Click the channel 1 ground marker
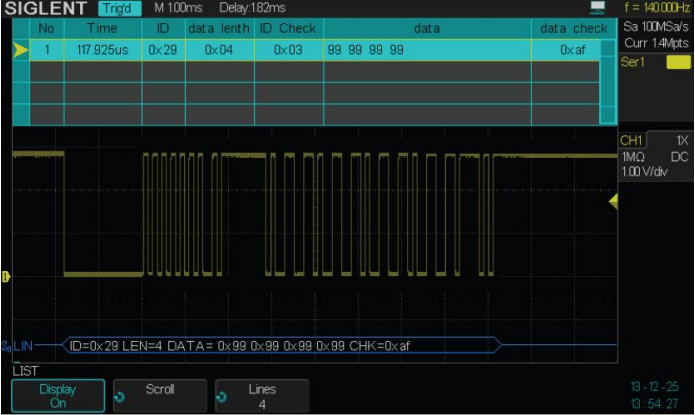The image size is (695, 415). pyautogui.click(x=6, y=277)
